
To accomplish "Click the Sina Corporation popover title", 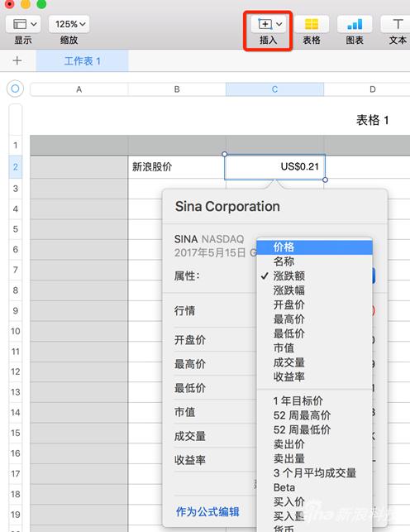I will (227, 206).
